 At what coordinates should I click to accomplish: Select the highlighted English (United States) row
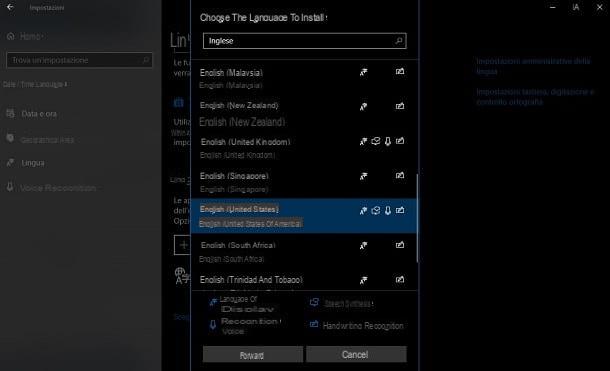click(x=303, y=216)
